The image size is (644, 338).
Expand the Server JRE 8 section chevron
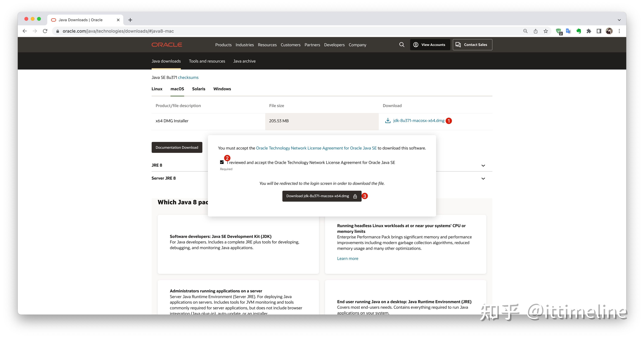pos(483,179)
